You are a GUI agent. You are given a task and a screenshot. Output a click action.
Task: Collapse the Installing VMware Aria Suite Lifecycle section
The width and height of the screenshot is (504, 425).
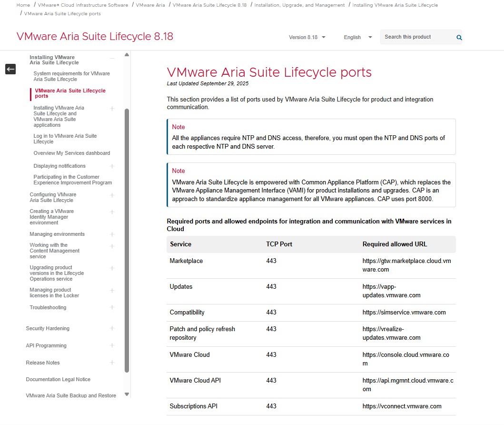[x=112, y=59]
